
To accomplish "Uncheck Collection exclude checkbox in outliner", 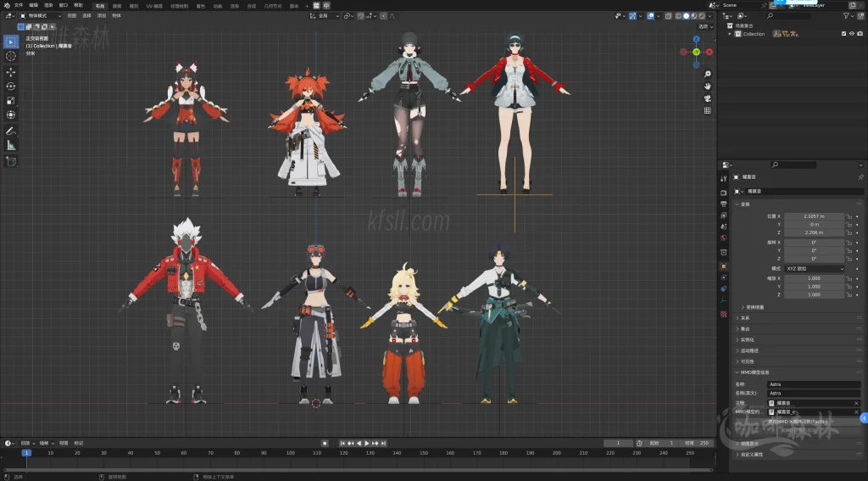I will pyautogui.click(x=843, y=34).
